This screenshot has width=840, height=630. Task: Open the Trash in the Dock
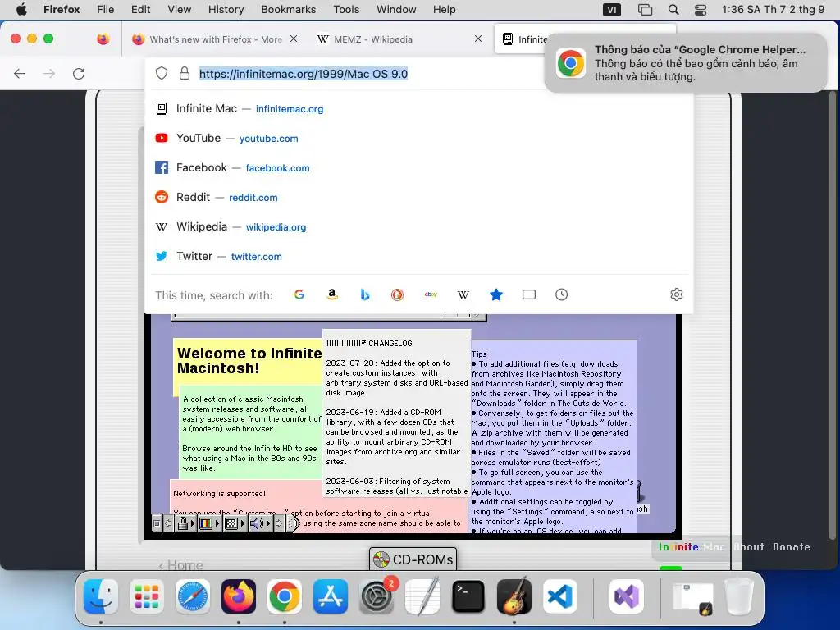click(739, 596)
